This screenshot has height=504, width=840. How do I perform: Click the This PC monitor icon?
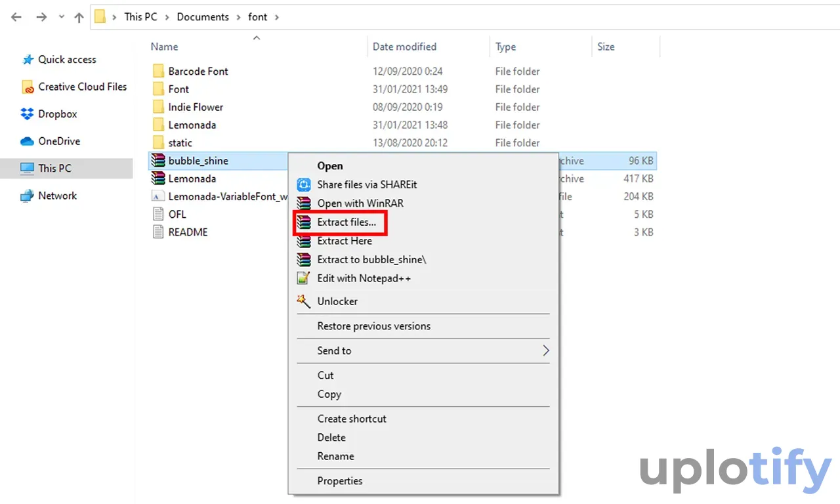(x=27, y=169)
